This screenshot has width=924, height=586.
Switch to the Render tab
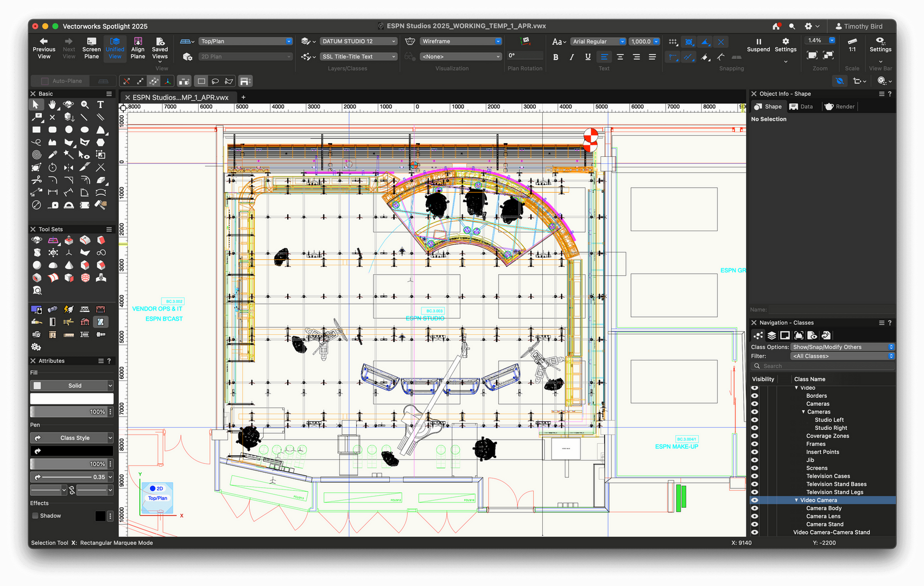[x=840, y=106]
